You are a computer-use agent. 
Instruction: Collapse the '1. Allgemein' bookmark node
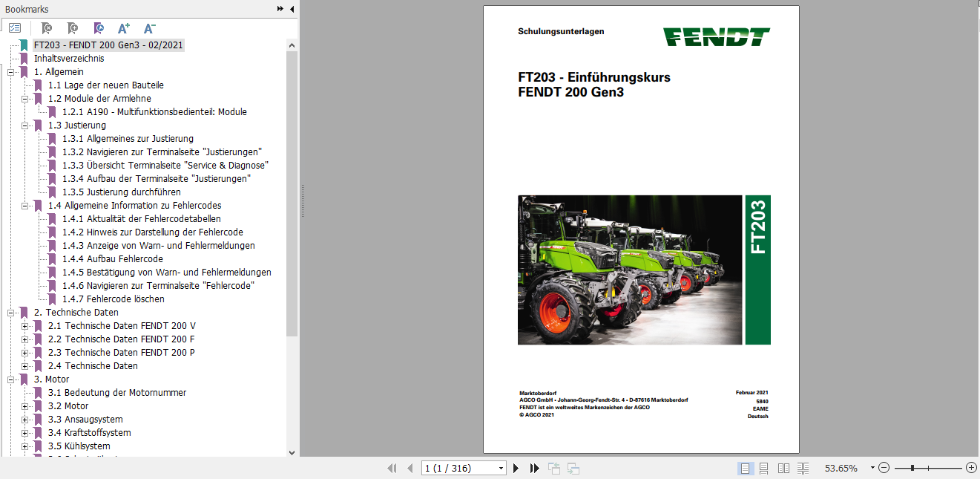click(x=10, y=72)
